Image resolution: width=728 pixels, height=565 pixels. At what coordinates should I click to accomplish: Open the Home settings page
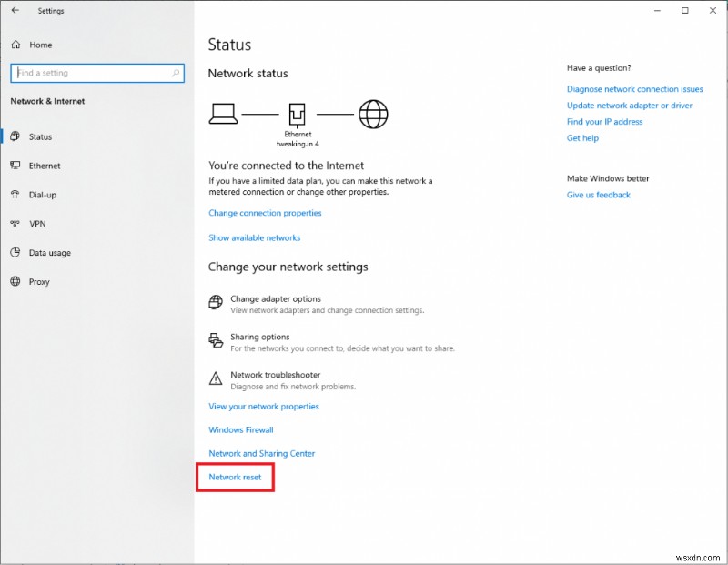(40, 45)
